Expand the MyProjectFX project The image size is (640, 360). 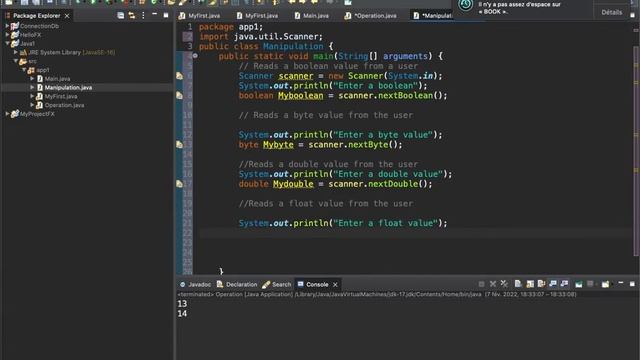(7, 114)
